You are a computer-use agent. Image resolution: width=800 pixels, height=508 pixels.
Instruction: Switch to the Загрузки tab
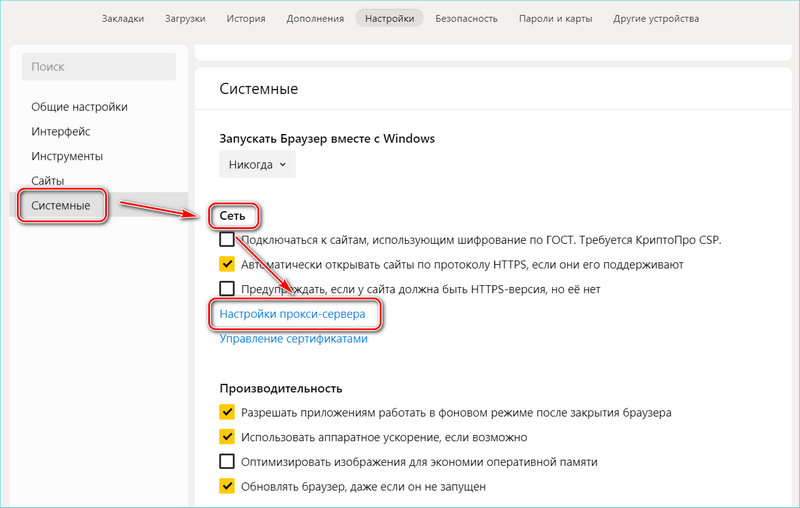(x=191, y=19)
